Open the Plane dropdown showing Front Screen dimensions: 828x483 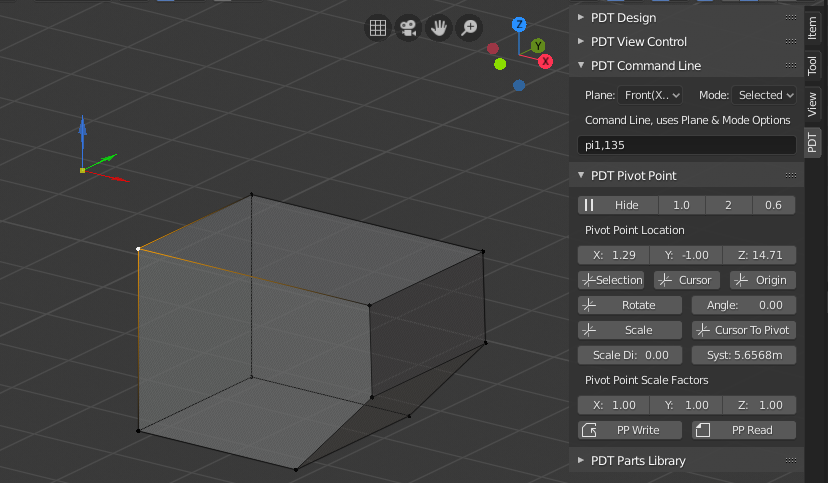pyautogui.click(x=649, y=95)
